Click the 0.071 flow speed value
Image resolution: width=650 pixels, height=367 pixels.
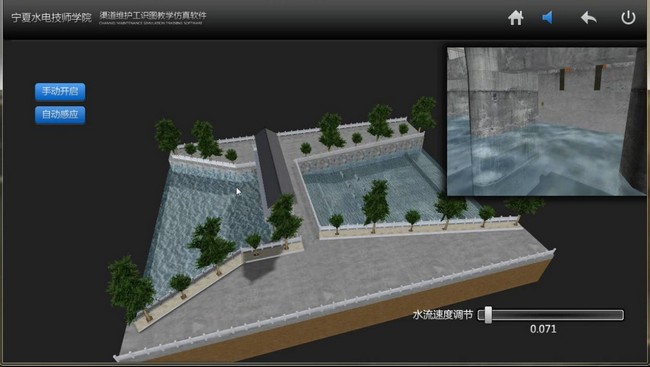coord(543,329)
